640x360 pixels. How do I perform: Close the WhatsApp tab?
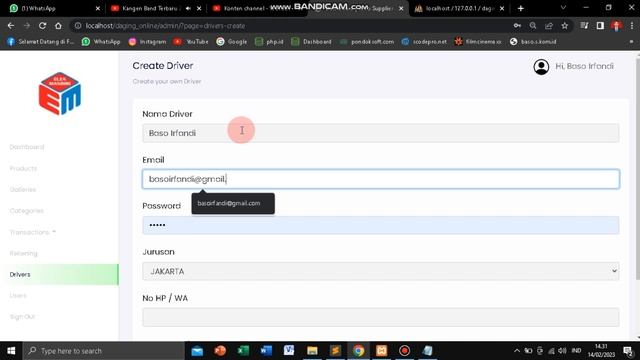pos(98,8)
